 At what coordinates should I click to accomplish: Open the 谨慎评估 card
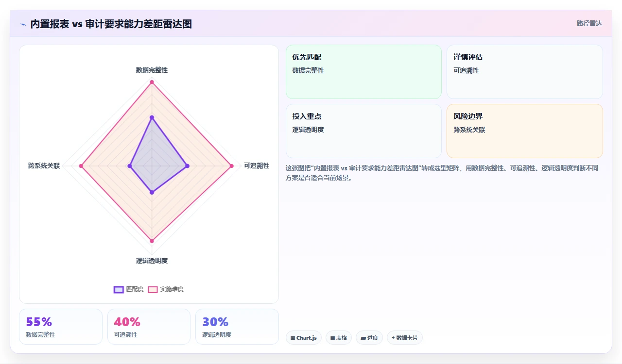point(525,72)
